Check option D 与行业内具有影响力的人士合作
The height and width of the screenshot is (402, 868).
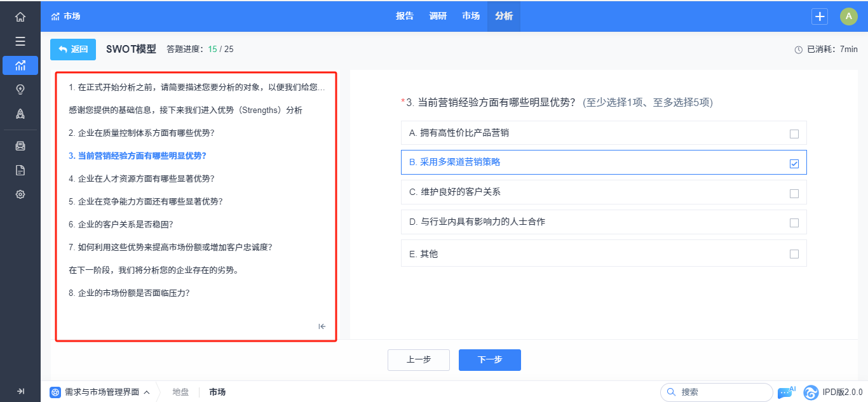click(794, 223)
